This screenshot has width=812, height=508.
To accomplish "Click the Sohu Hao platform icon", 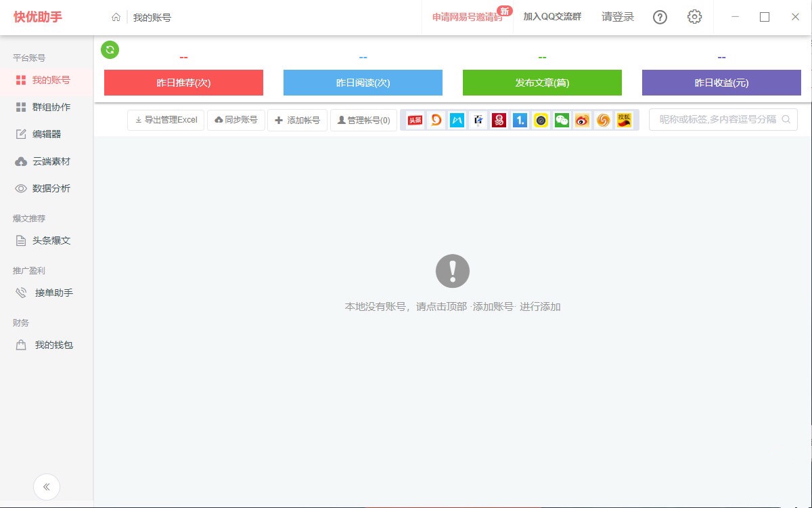I will tap(625, 120).
